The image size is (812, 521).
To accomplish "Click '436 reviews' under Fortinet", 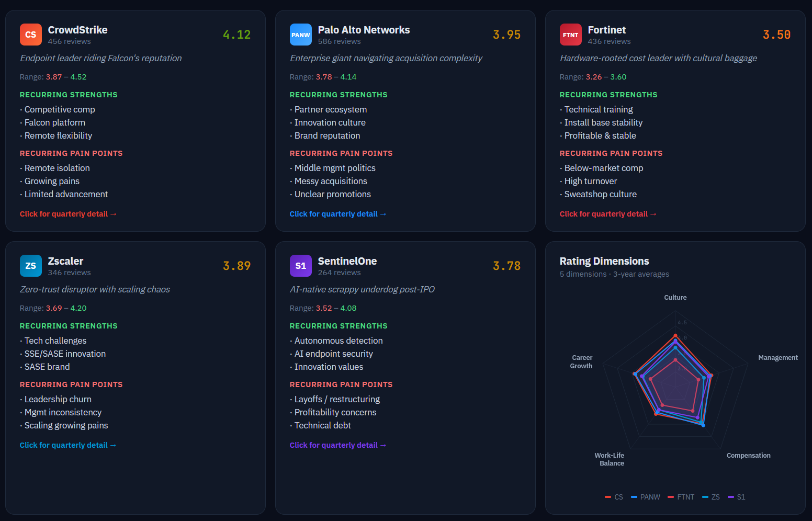I will tap(610, 41).
